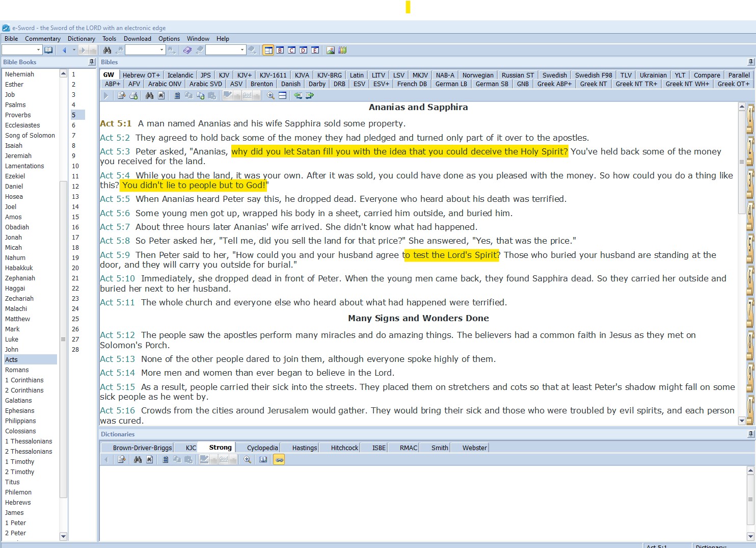Open the Bible menu
The width and height of the screenshot is (756, 548).
pos(11,39)
